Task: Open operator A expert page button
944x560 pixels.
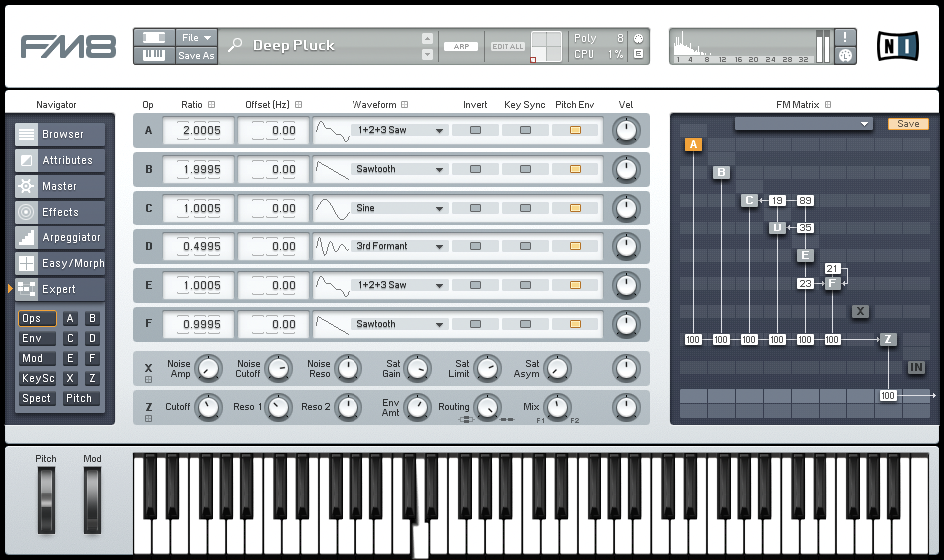Action: point(70,319)
